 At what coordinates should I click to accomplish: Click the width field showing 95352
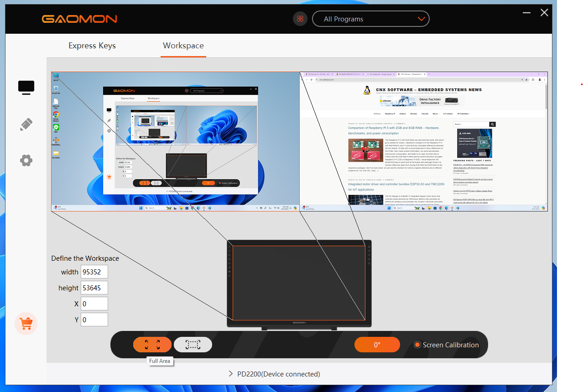point(94,272)
